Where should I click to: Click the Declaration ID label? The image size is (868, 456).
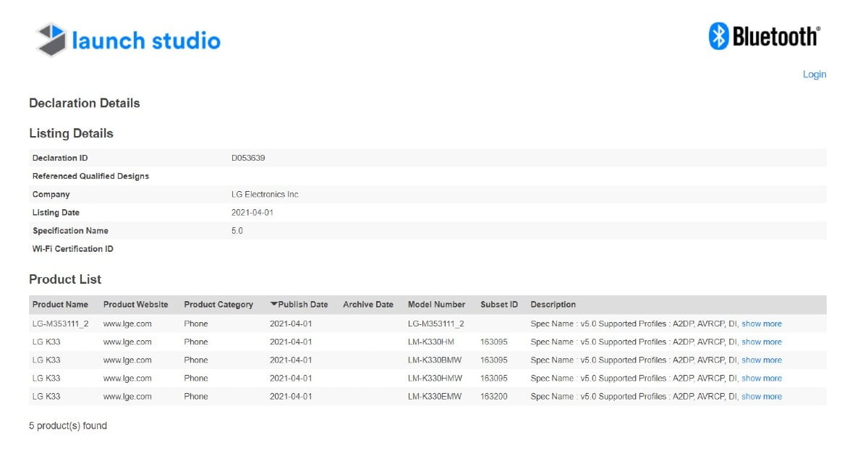[x=60, y=158]
